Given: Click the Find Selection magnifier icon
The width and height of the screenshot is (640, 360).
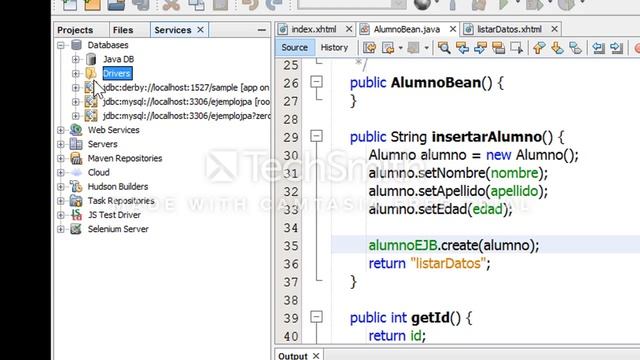Looking at the screenshot, I should point(444,48).
